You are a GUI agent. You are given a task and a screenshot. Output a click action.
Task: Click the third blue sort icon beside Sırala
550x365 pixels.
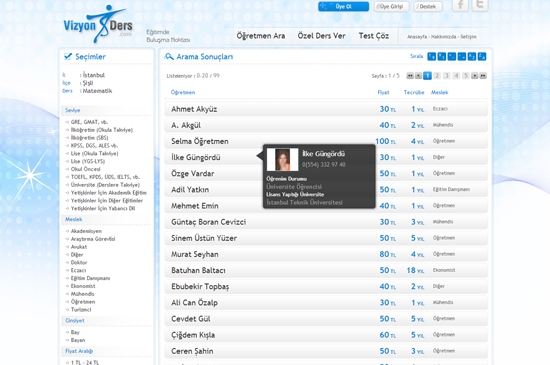coord(452,56)
